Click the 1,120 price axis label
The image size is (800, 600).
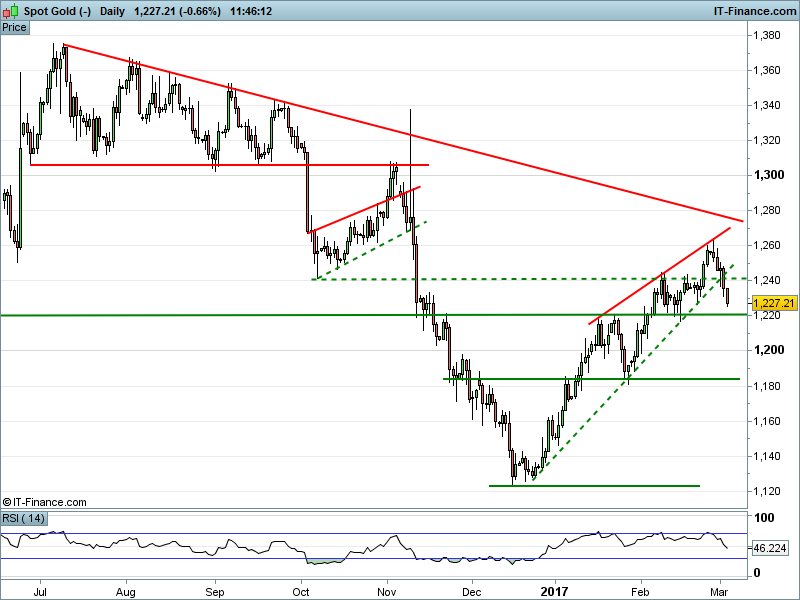point(767,491)
